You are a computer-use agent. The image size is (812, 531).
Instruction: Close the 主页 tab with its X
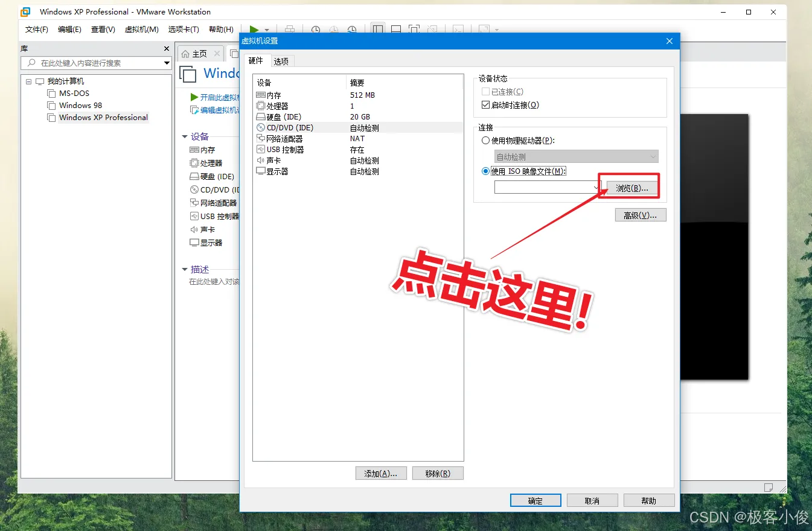pyautogui.click(x=217, y=54)
